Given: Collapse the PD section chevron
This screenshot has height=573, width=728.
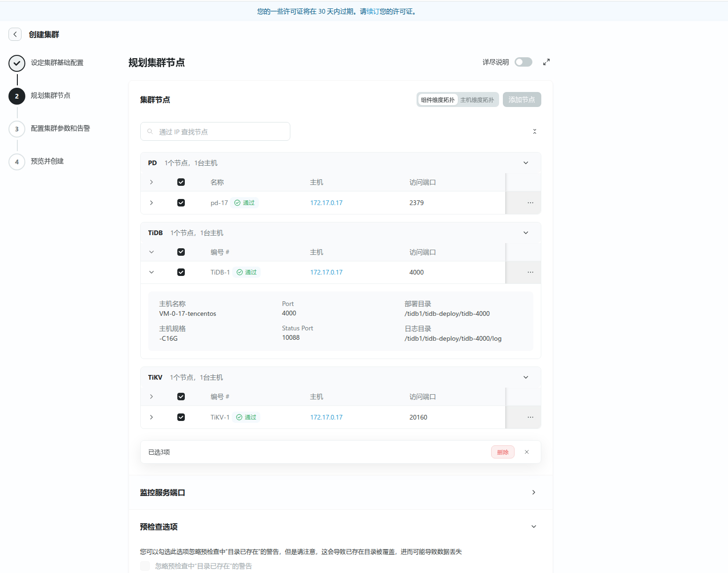Looking at the screenshot, I should [526, 163].
